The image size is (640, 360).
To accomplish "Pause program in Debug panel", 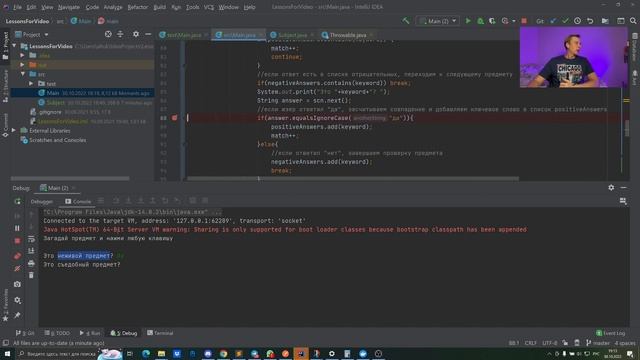I will (x=17, y=228).
